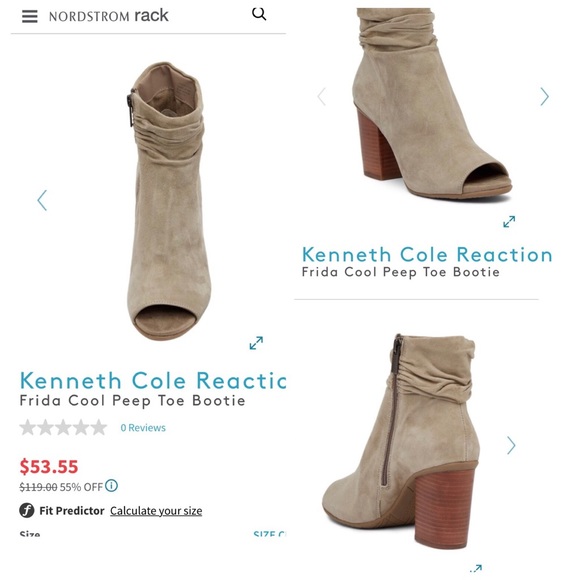The width and height of the screenshot is (580, 580).
Task: Click the Kenneth Cole Reaction brand under front-view
Action: point(153,380)
